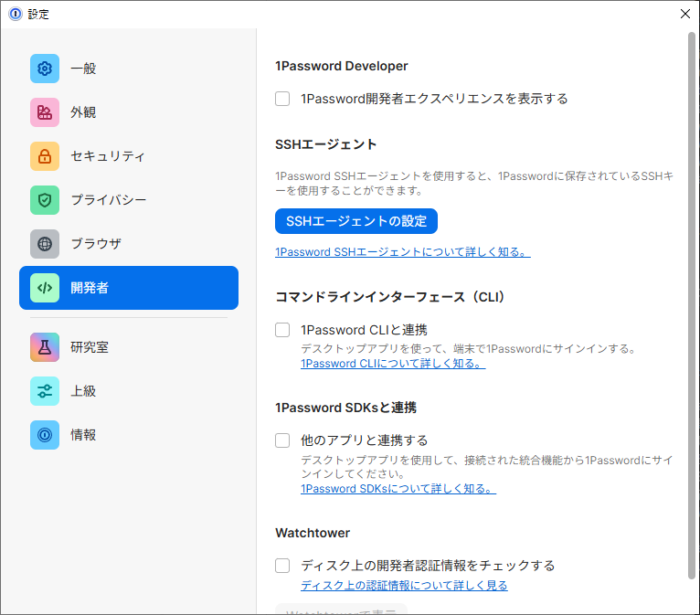Click the 研究室 flask icon
Image resolution: width=700 pixels, height=615 pixels.
click(x=45, y=347)
